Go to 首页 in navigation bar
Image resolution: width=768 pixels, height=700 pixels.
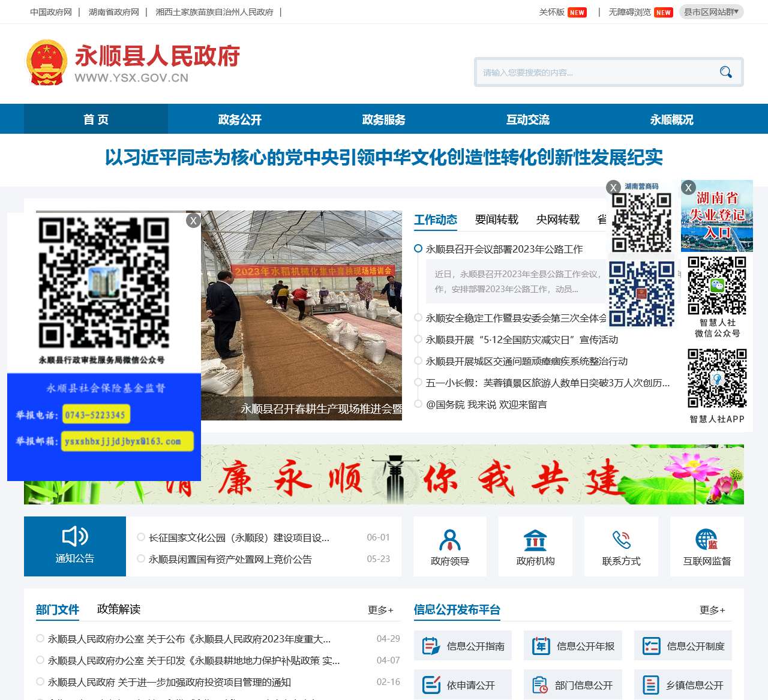point(96,119)
